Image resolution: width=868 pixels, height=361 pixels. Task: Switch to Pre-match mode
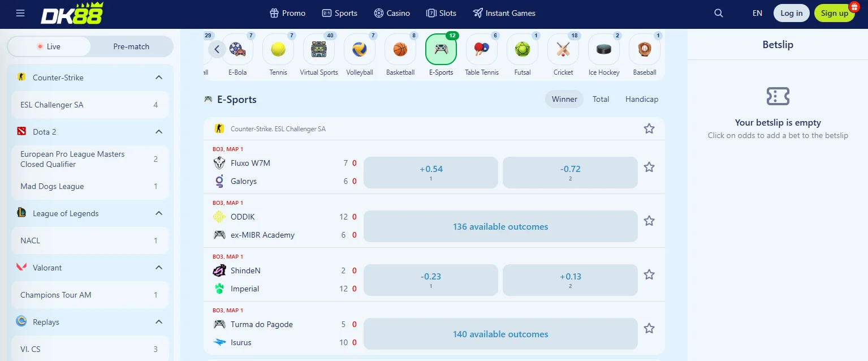(x=131, y=46)
